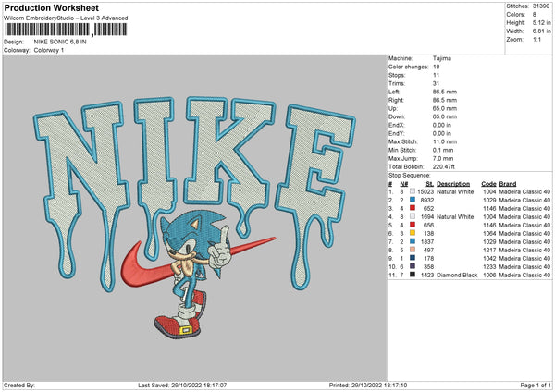Click the 'Brand' column header
This screenshot has height=392, width=555.
click(x=508, y=184)
